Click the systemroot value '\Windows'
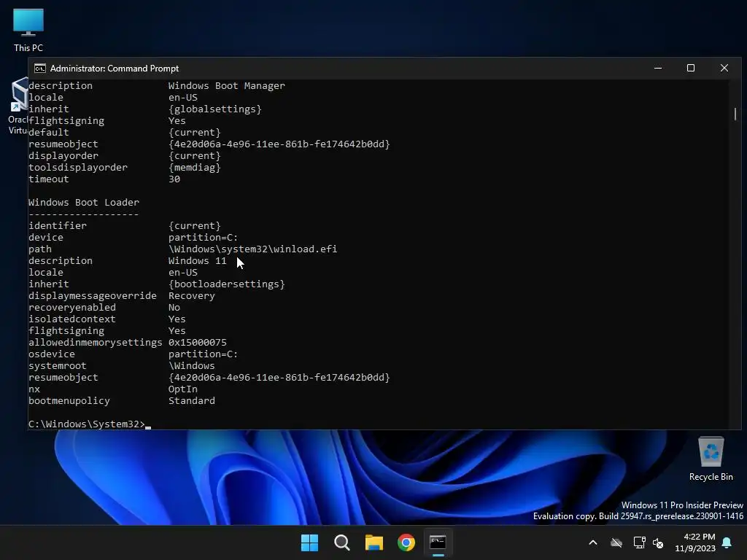 pyautogui.click(x=192, y=366)
